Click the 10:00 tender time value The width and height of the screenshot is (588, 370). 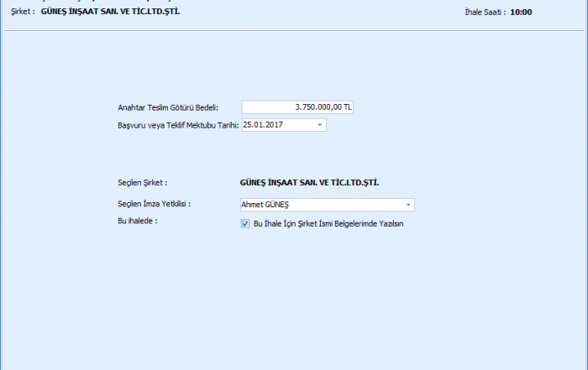[521, 13]
